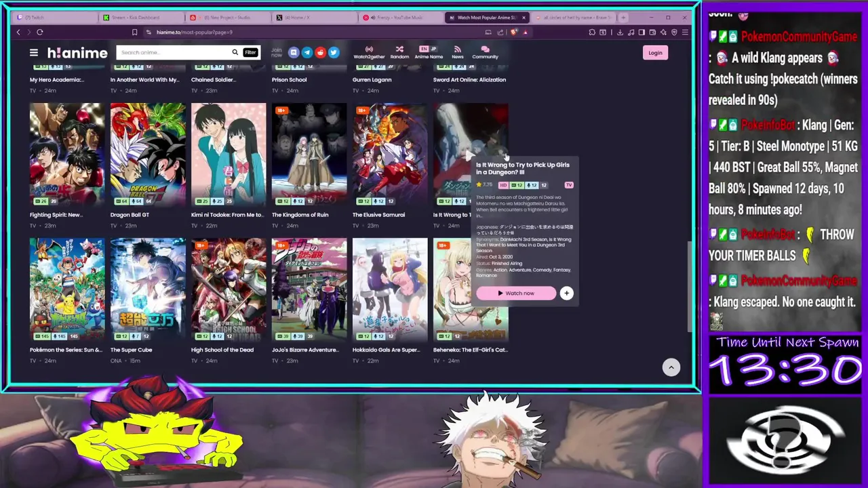Switch to Frenzy - YouTube Music tab

(400, 17)
